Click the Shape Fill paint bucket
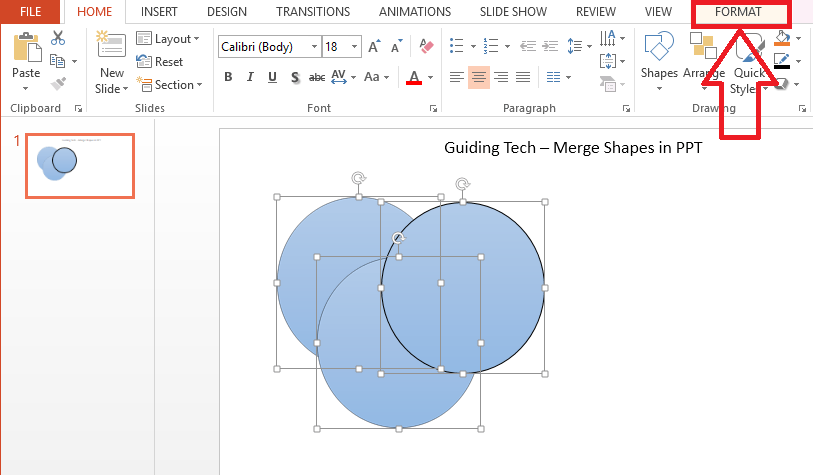This screenshot has height=475, width=813. point(783,39)
